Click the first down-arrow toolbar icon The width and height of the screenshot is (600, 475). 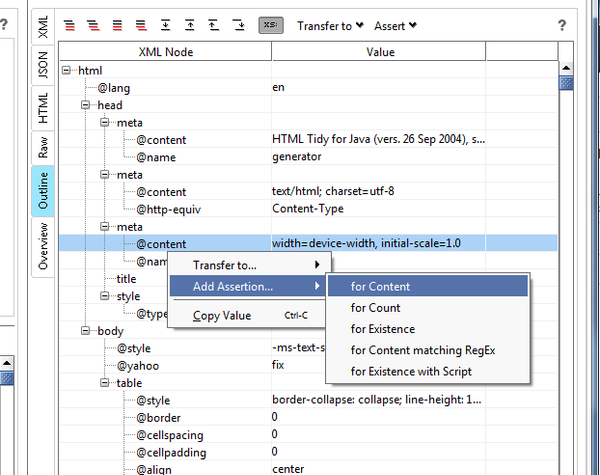(165, 26)
